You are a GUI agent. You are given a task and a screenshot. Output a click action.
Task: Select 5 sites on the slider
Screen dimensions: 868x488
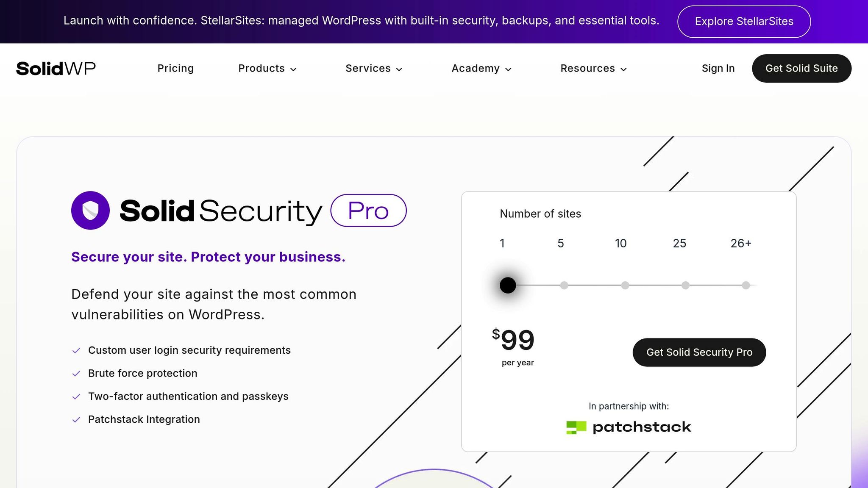(x=564, y=285)
